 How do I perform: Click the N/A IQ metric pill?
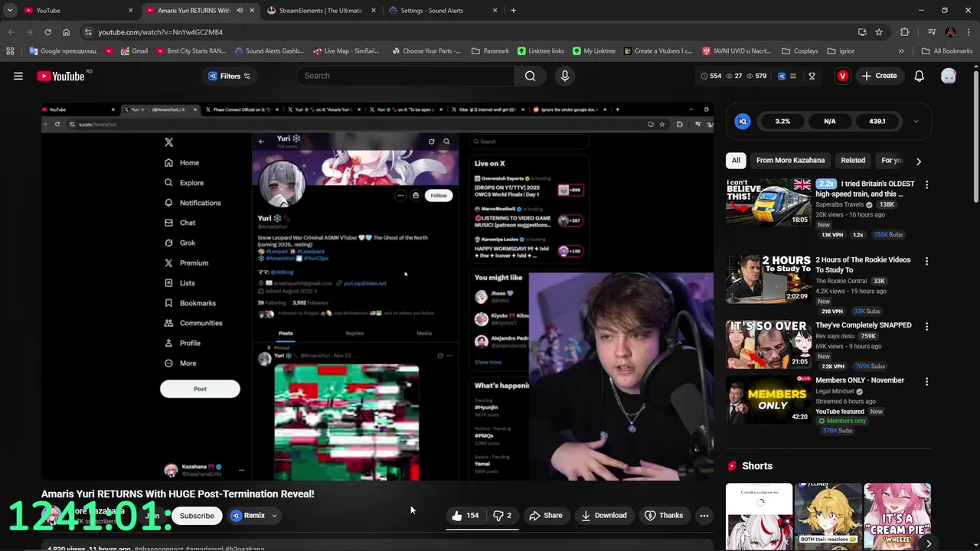click(830, 121)
